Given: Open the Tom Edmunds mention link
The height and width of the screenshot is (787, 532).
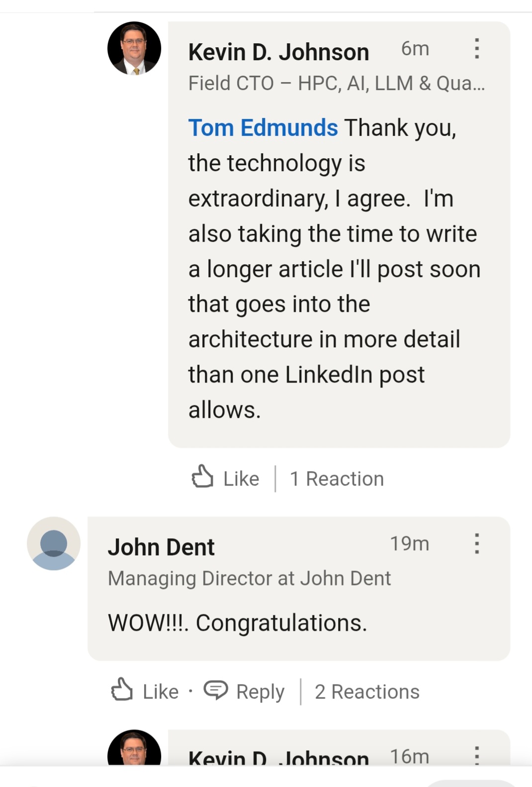Looking at the screenshot, I should pyautogui.click(x=262, y=127).
